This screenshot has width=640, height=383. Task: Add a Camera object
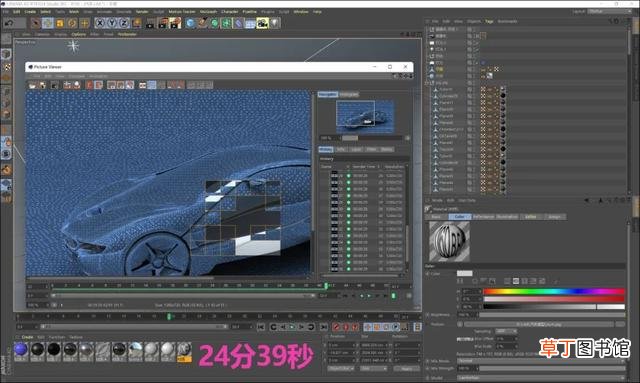point(262,23)
